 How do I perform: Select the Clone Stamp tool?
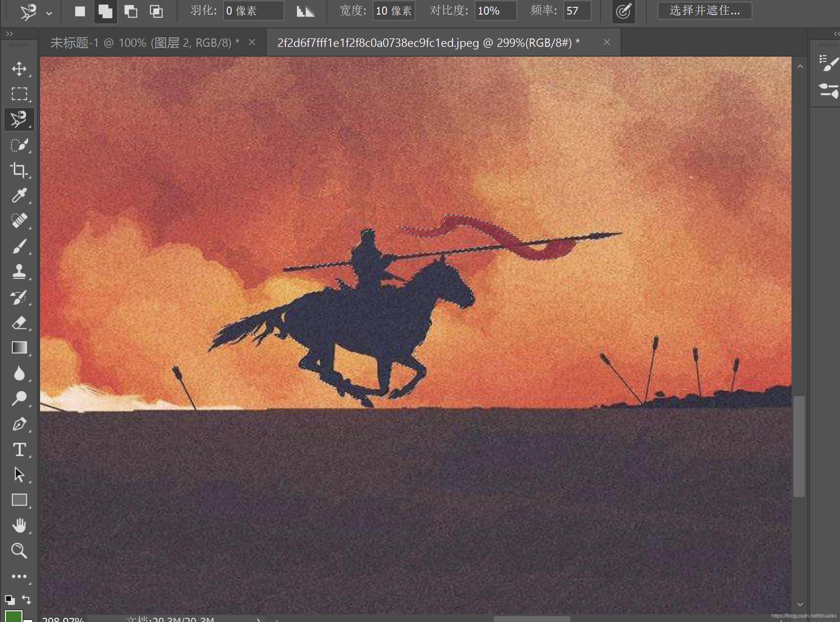click(19, 271)
